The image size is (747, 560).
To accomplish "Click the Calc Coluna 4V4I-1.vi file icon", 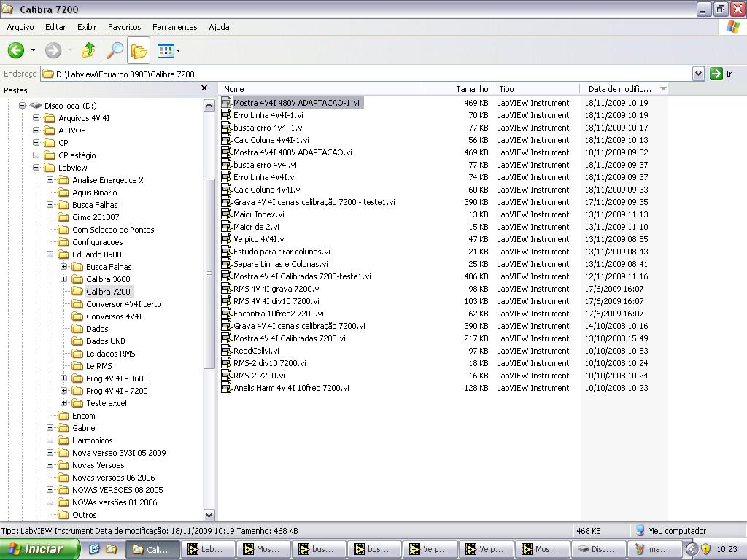I will (x=226, y=140).
